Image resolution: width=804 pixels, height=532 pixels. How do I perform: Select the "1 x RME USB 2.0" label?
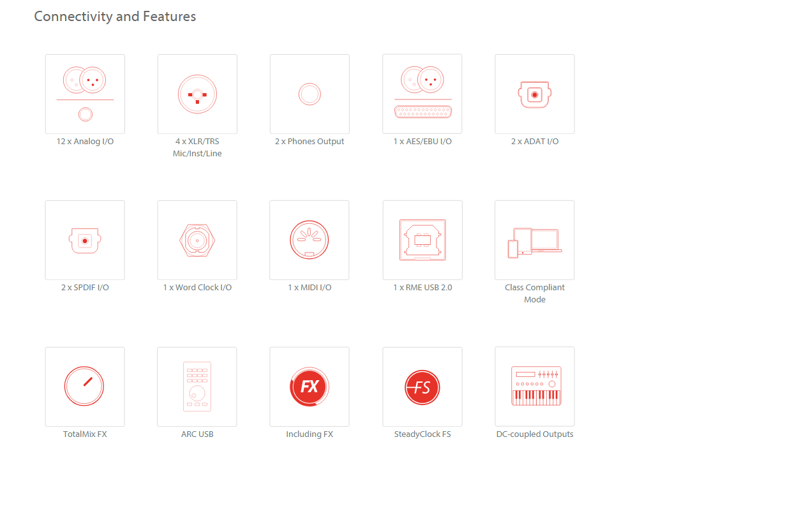[422, 288]
